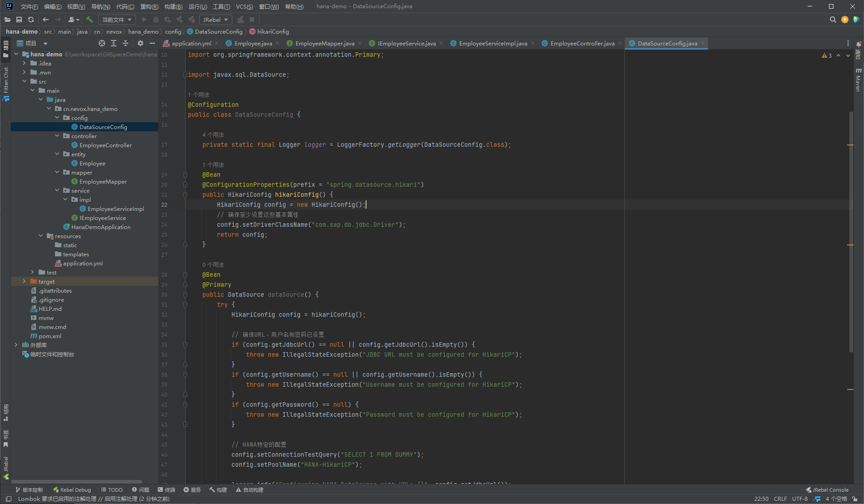Open the Fitten Chat side panel
This screenshot has width=864, height=504.
[x=6, y=84]
